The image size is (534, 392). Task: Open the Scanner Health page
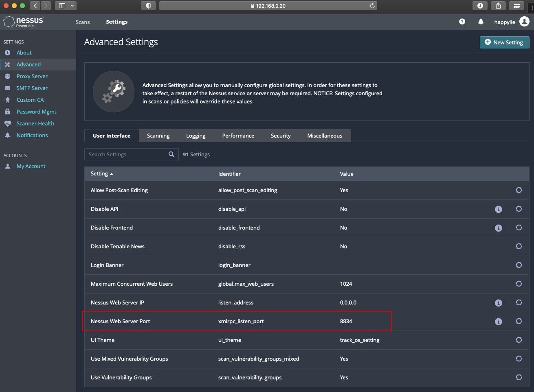(x=35, y=123)
